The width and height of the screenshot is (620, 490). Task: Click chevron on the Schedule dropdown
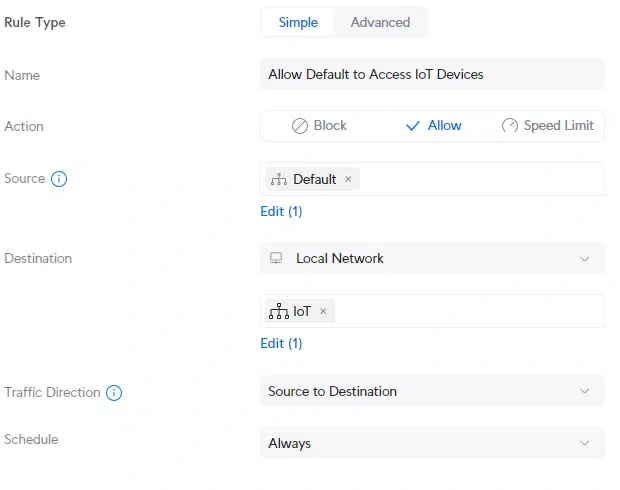584,443
